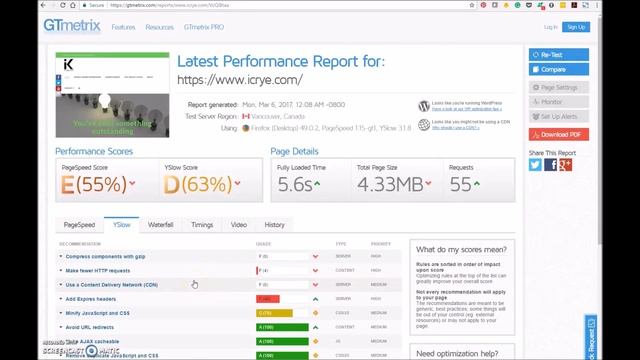Viewport: 640px width, 360px height.
Task: Click Avoid URL redirects green up arrow
Action: coord(316,327)
